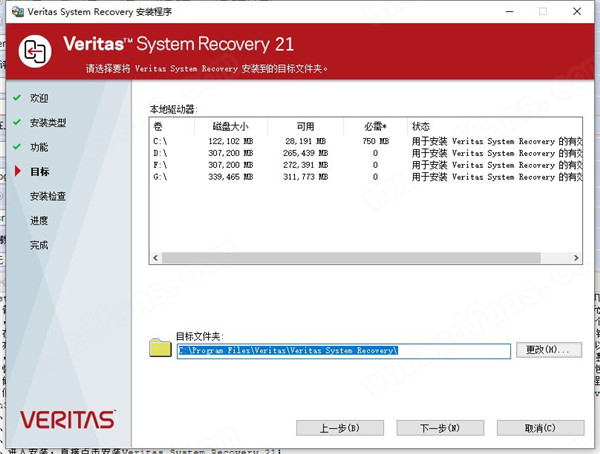Image resolution: width=600 pixels, height=454 pixels.
Task: Click the 28,191 MB available value
Action: click(x=305, y=141)
